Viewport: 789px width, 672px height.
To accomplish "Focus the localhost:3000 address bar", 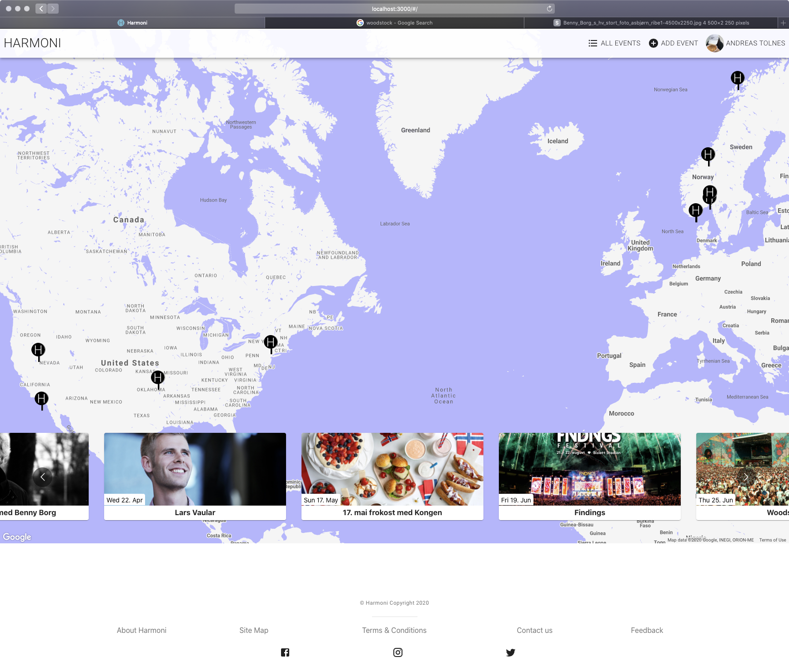I will coord(394,9).
